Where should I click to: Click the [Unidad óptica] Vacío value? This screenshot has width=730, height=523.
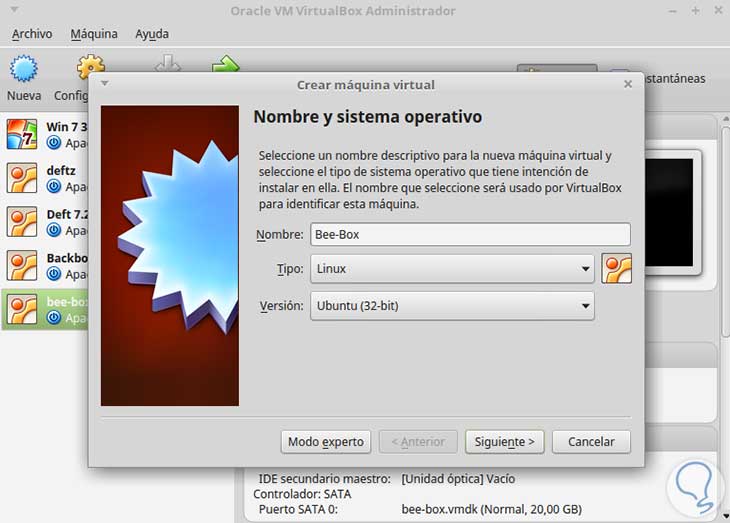click(458, 479)
